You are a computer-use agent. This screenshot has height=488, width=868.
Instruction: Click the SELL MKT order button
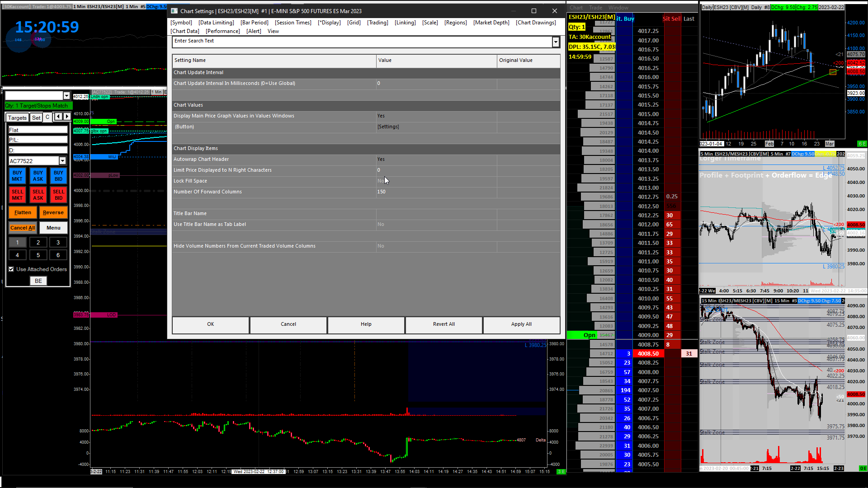[17, 195]
